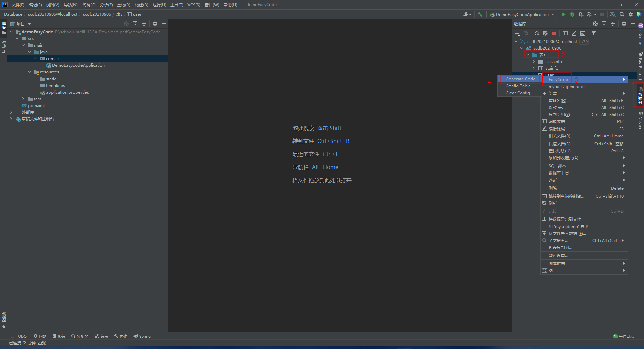Viewport: 644px width, 349px height.
Task: Start the debugger with the bug icon
Action: [572, 14]
